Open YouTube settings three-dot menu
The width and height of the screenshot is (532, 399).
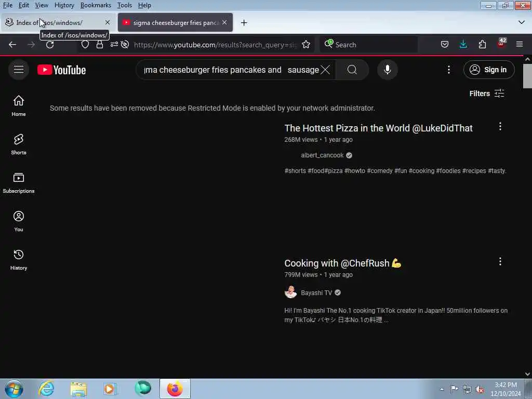point(449,70)
